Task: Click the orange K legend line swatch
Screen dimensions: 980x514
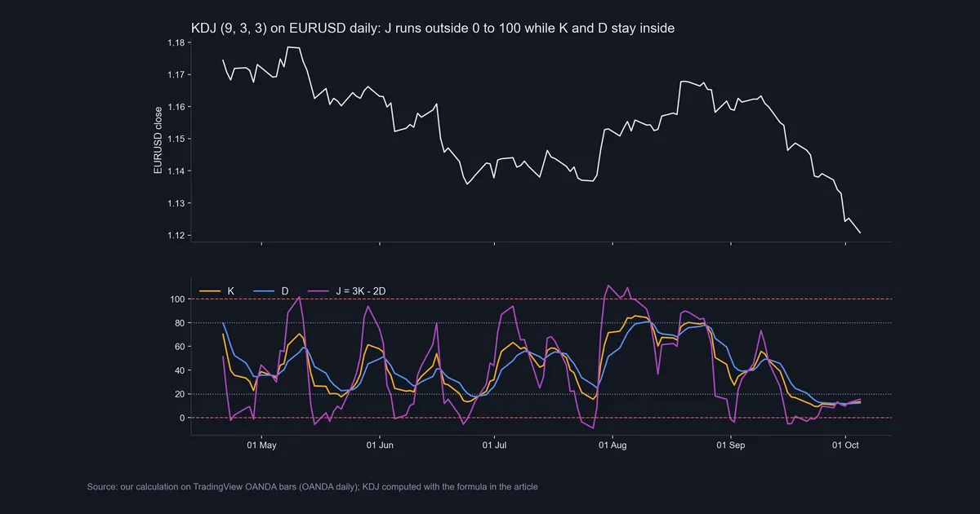Action: 210,290
